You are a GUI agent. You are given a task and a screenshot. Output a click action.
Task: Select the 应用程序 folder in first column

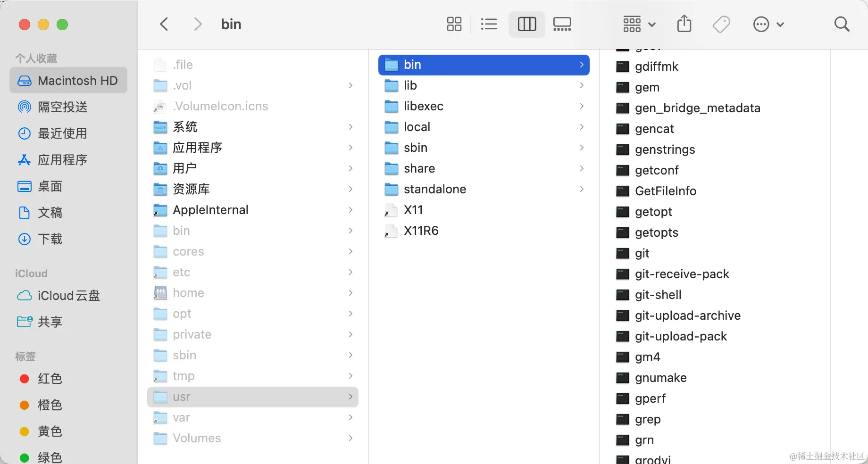click(253, 148)
